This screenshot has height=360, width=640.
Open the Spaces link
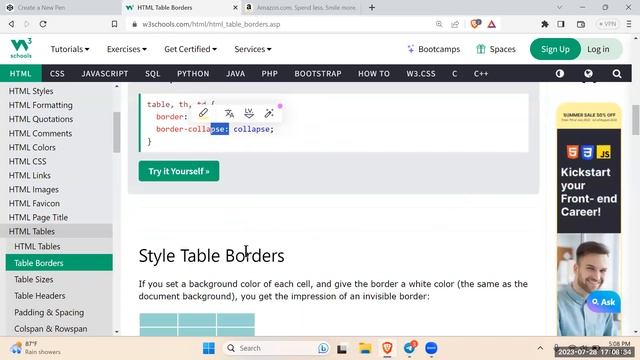(x=496, y=49)
